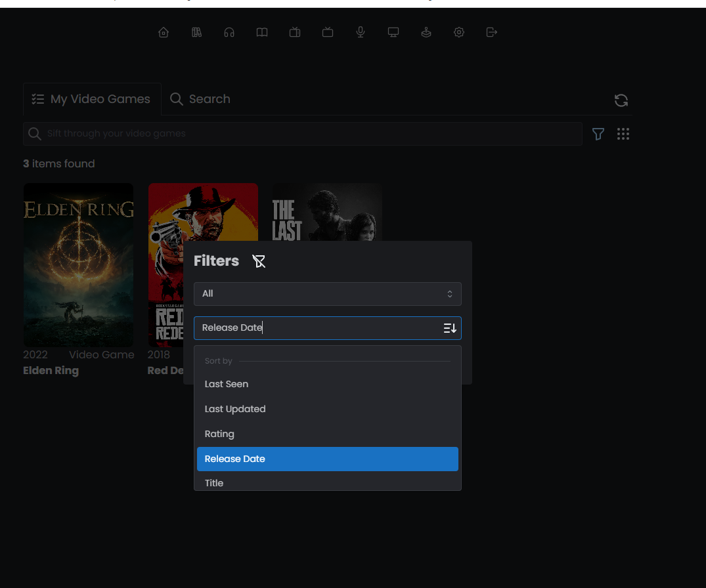Open the microphone podcasts icon

(x=361, y=32)
